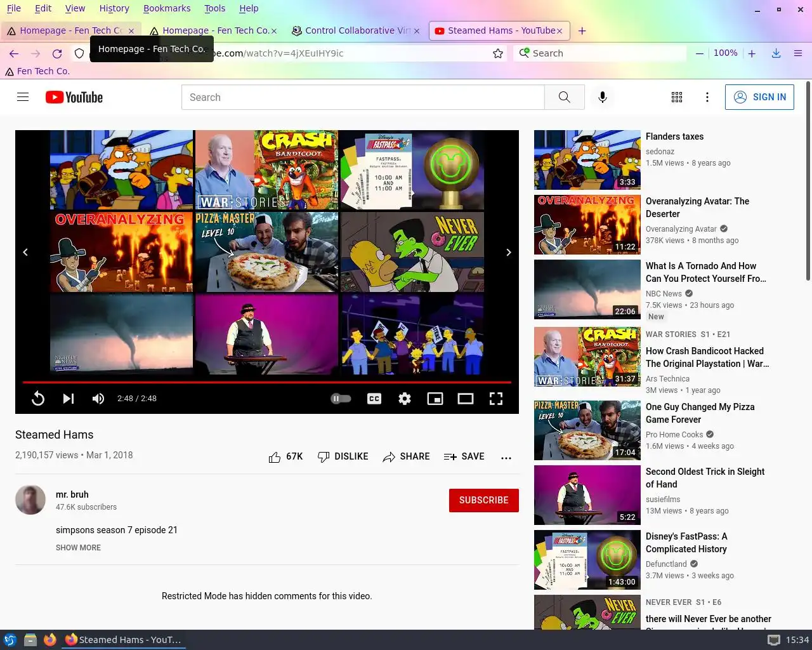
Task: Bookmark this page with the star
Action: click(x=498, y=53)
